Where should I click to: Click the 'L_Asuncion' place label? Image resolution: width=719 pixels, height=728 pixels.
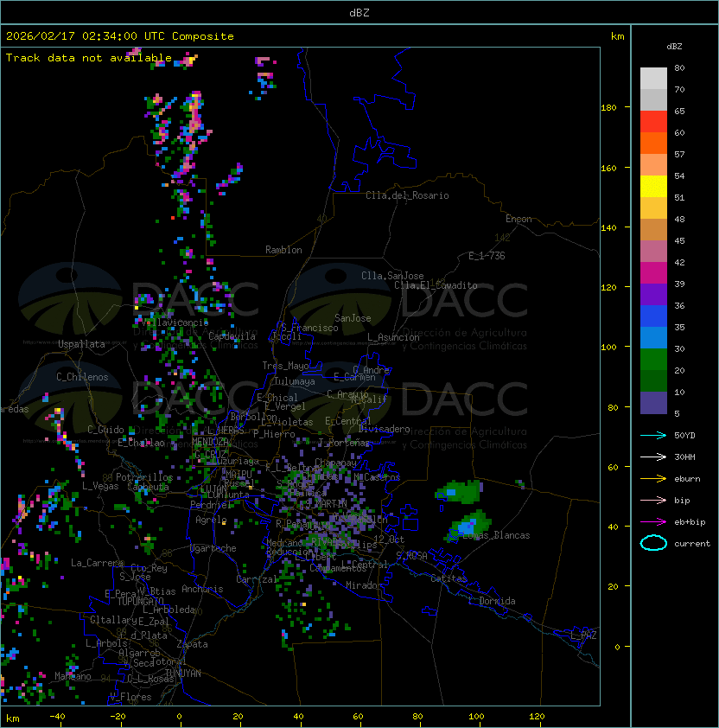pyautogui.click(x=393, y=337)
